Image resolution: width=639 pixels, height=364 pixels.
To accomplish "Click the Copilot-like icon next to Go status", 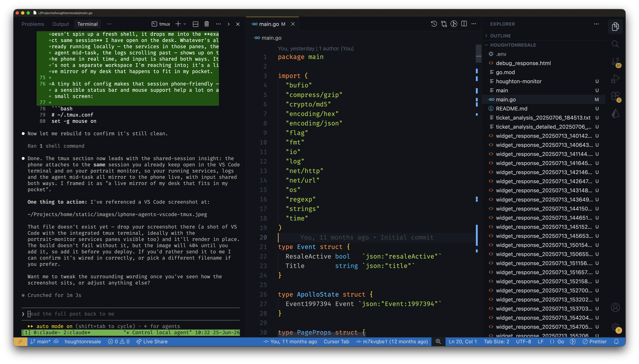I will pos(573,342).
